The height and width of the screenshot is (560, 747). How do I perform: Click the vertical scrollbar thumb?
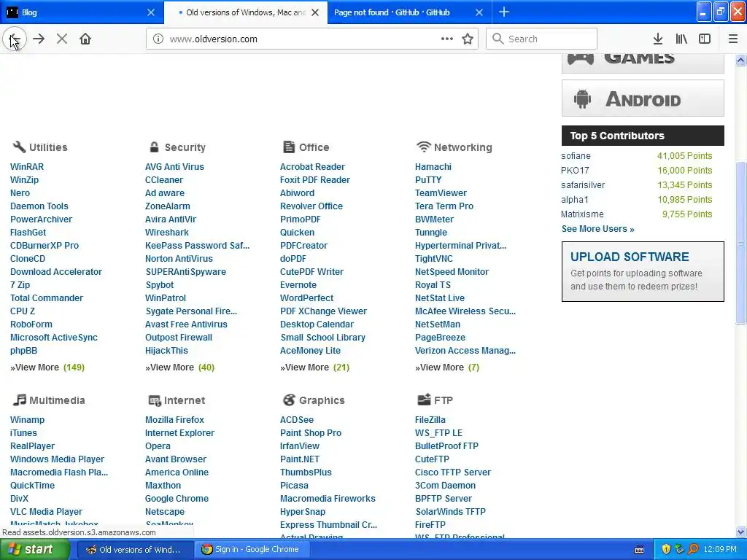pos(740,243)
